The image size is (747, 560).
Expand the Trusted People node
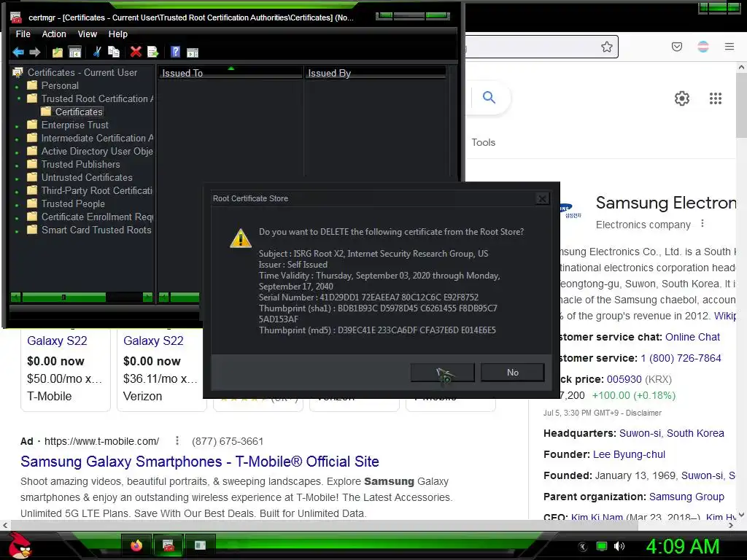pos(18,205)
